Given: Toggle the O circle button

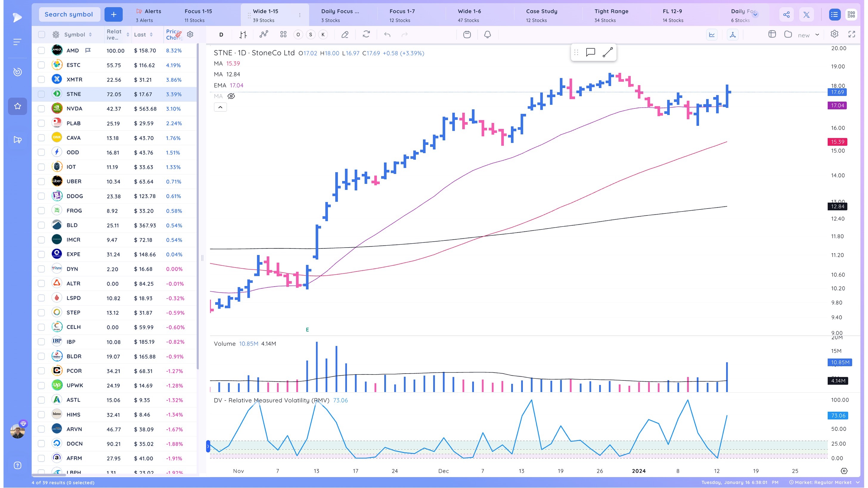Looking at the screenshot, I should click(x=298, y=34).
